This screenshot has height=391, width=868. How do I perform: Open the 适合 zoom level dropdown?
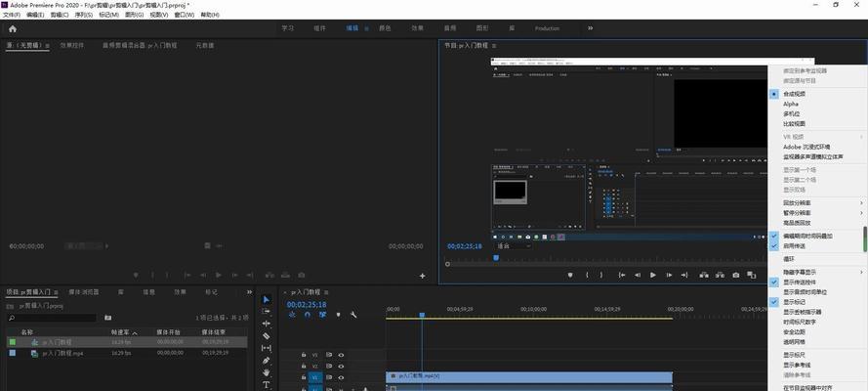coord(514,246)
